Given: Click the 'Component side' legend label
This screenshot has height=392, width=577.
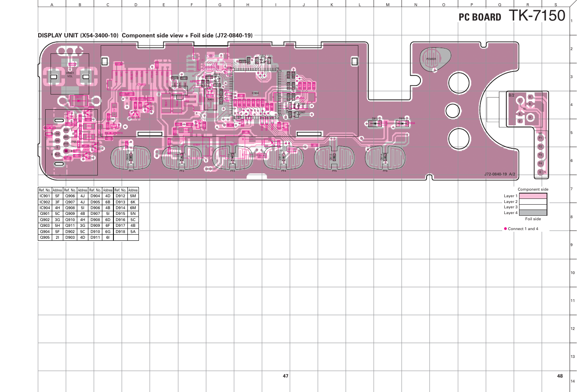Looking at the screenshot, I should click(x=533, y=189).
